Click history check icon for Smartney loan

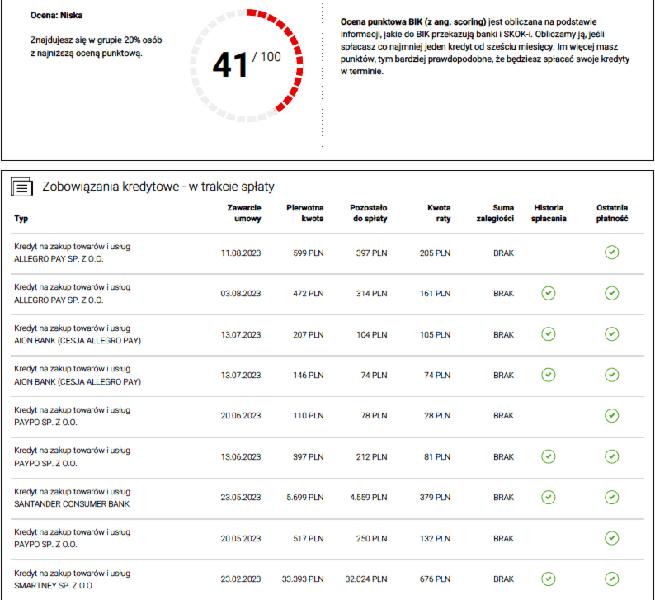pyautogui.click(x=548, y=579)
